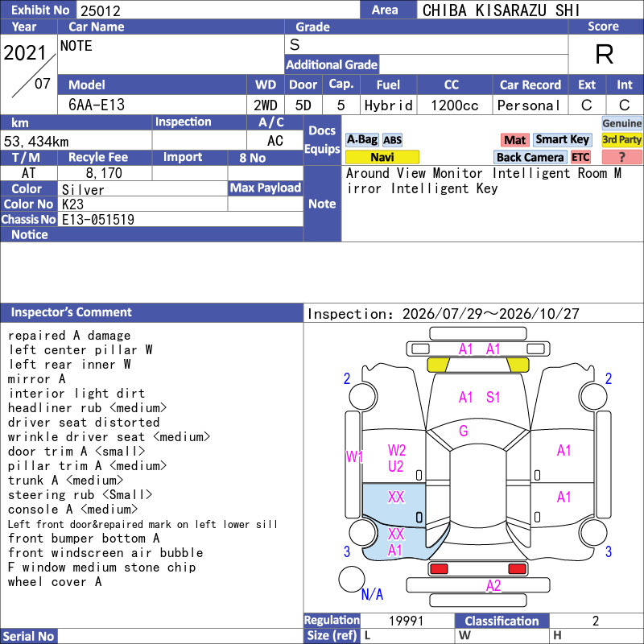
Task: Click the yellow Navi badge
Action: pyautogui.click(x=382, y=157)
